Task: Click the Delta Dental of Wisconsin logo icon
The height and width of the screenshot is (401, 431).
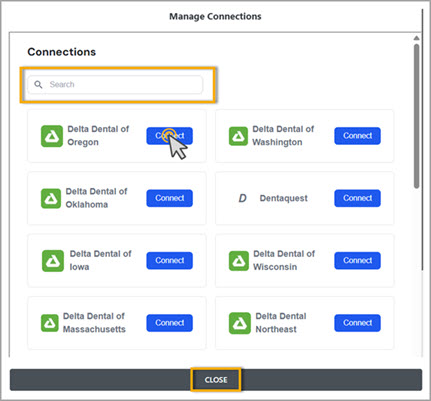Action: tap(239, 261)
